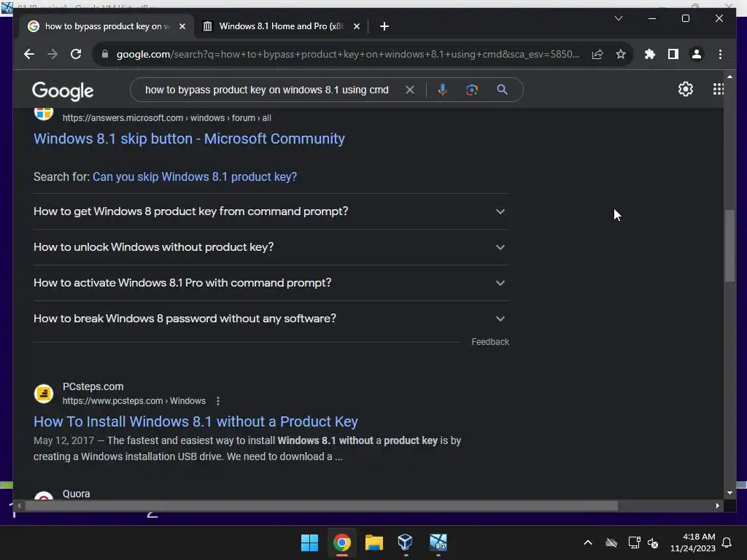Expand 'How to unlock Windows without product key?'

click(271, 247)
